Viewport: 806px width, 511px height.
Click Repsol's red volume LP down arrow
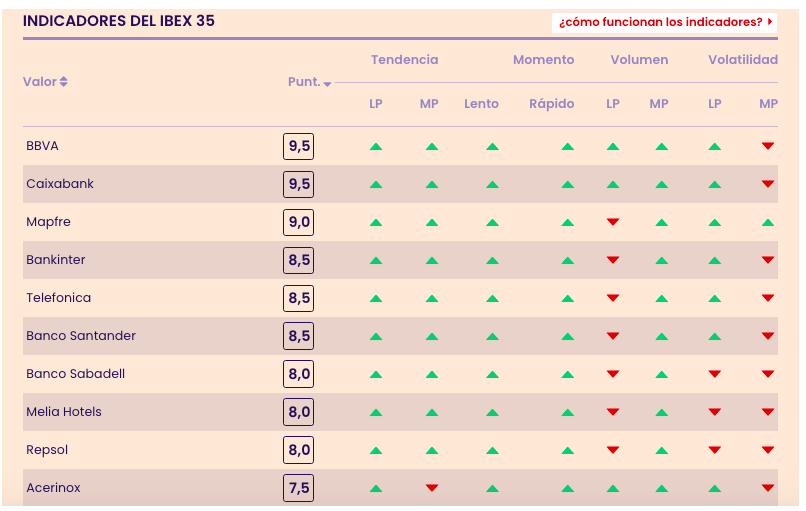pos(613,450)
